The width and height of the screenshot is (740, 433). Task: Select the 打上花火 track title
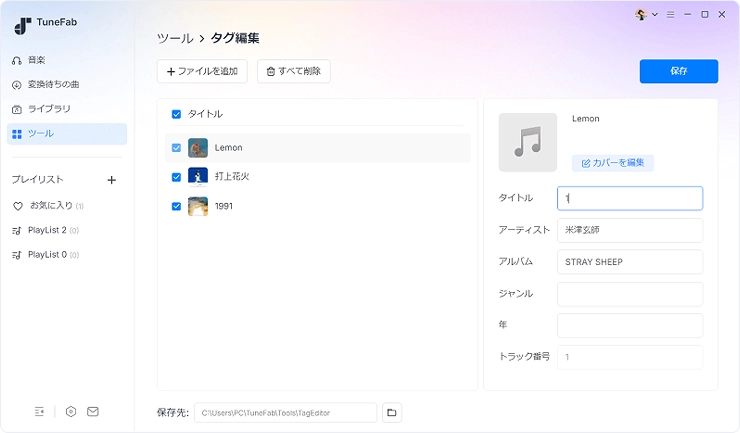(232, 177)
